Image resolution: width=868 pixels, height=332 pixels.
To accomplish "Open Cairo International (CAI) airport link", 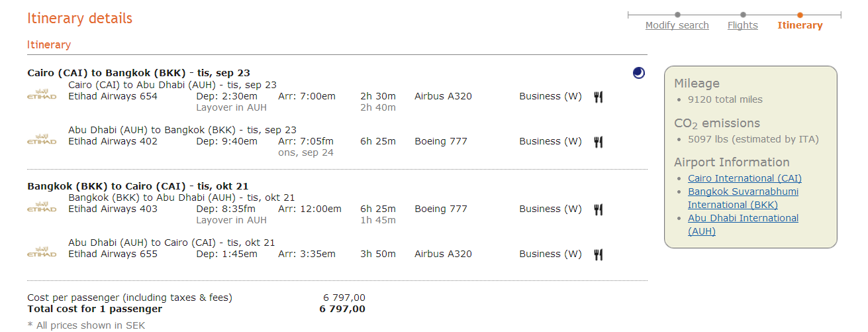I will click(x=744, y=178).
